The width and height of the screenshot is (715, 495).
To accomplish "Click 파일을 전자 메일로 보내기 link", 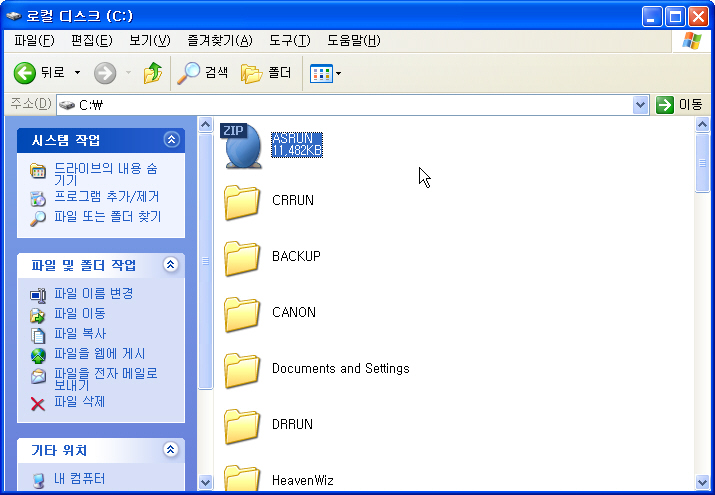I will coord(106,379).
